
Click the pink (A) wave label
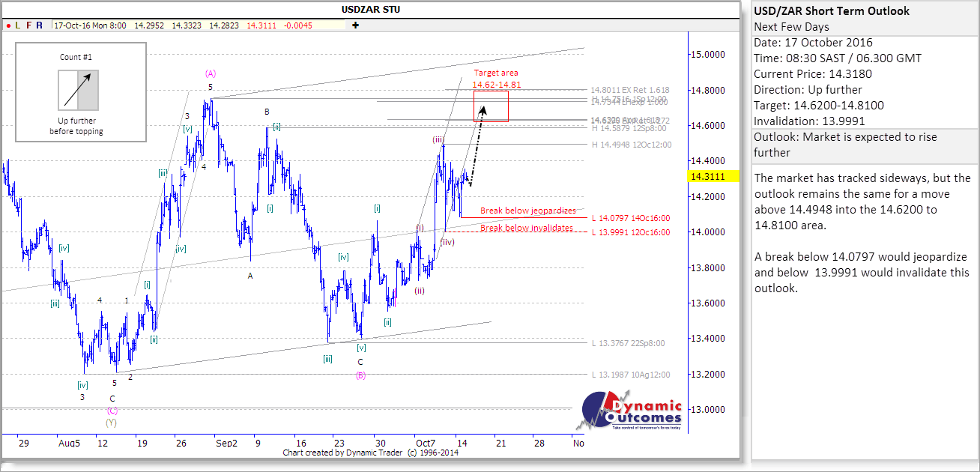211,73
